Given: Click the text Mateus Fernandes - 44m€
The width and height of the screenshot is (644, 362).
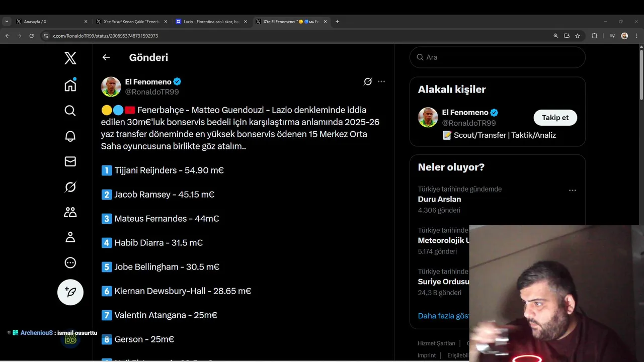Looking at the screenshot, I should pyautogui.click(x=167, y=219).
